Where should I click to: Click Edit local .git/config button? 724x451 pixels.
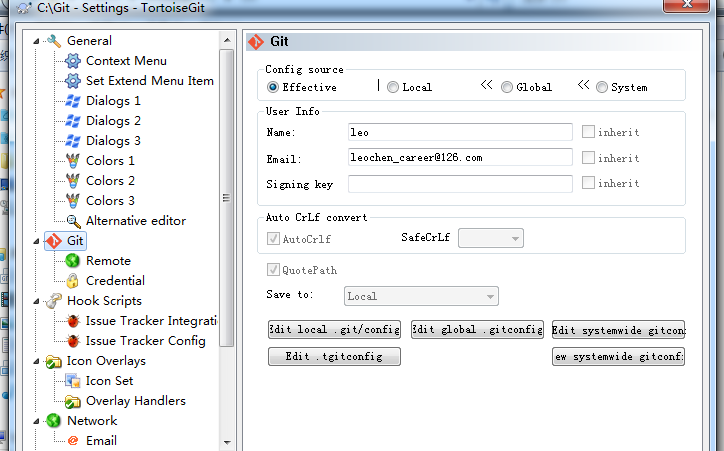click(x=334, y=330)
